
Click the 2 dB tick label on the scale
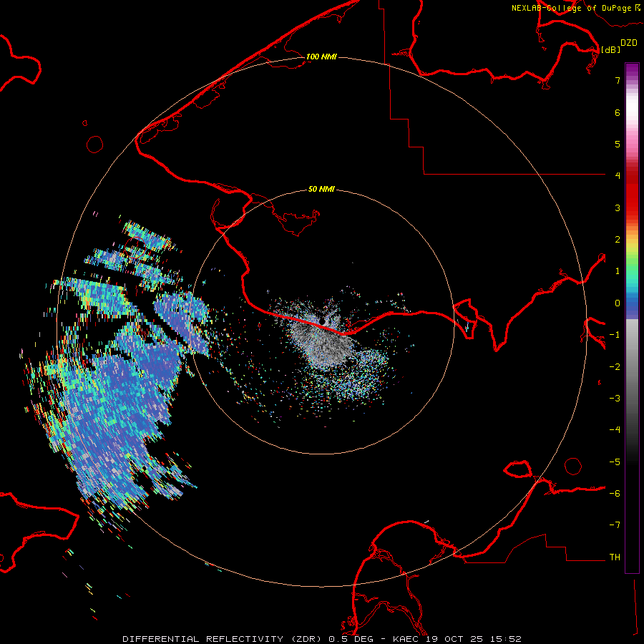tap(618, 240)
